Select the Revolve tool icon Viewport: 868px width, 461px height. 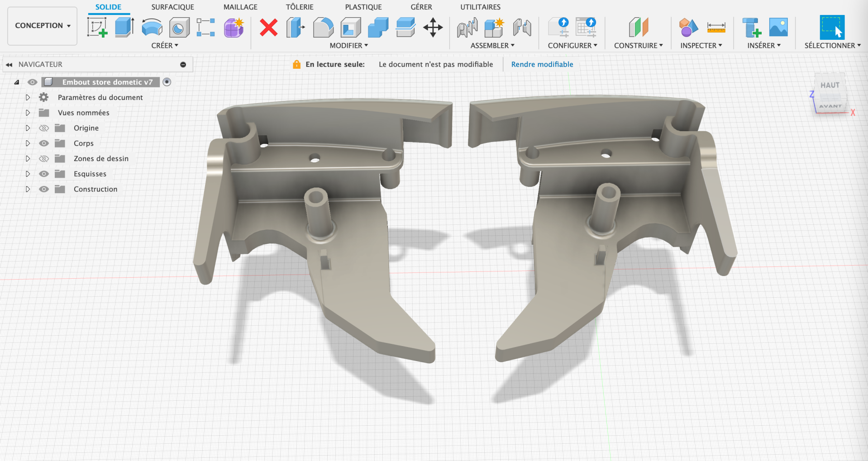(152, 27)
